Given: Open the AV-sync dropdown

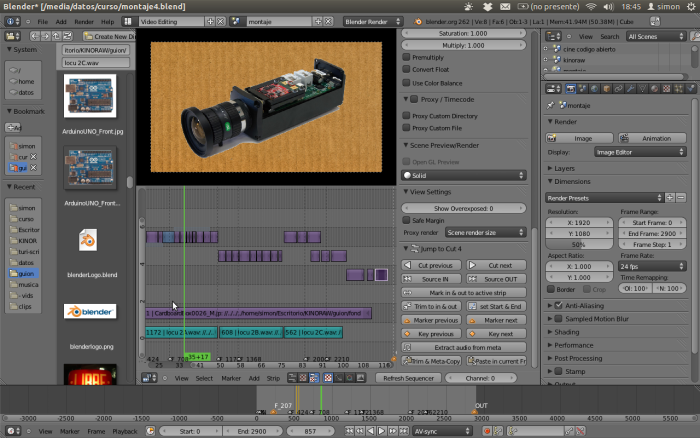Looking at the screenshot, I should (x=442, y=431).
